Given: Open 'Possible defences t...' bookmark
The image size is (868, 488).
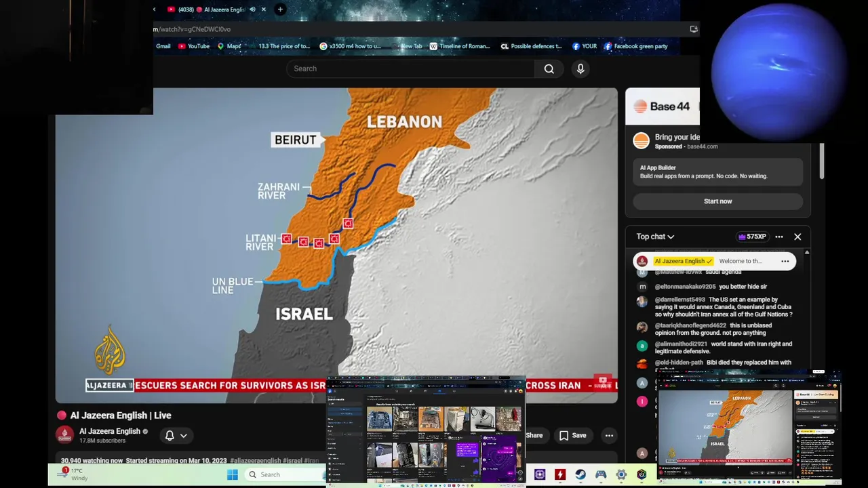Looking at the screenshot, I should coord(531,46).
